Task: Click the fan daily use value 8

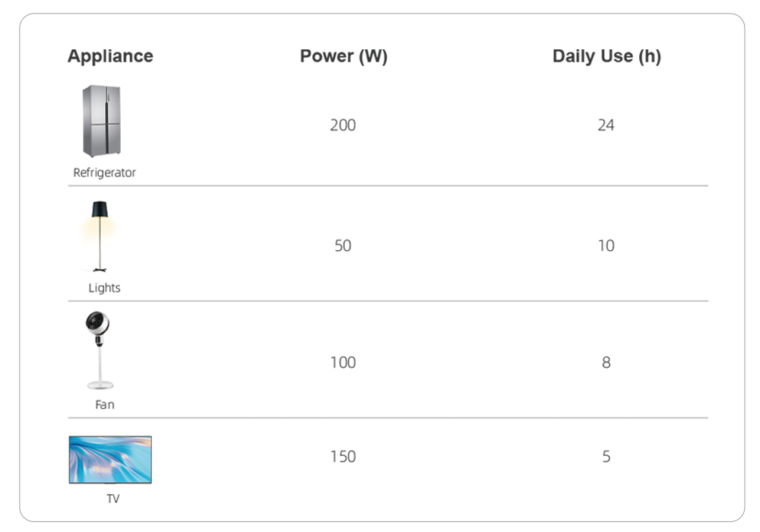Action: (606, 362)
